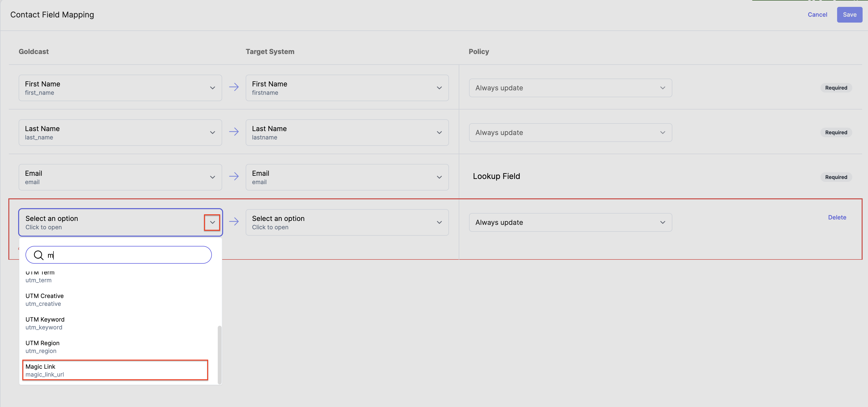This screenshot has width=868, height=407.
Task: Open Goldcast Last Name dropdown
Action: click(120, 133)
